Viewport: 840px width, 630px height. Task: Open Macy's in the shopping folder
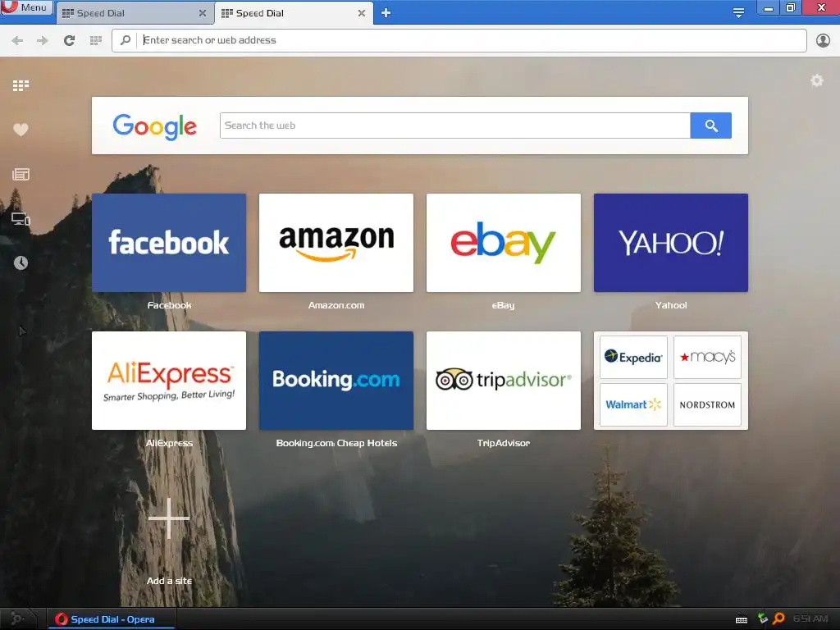click(x=707, y=357)
